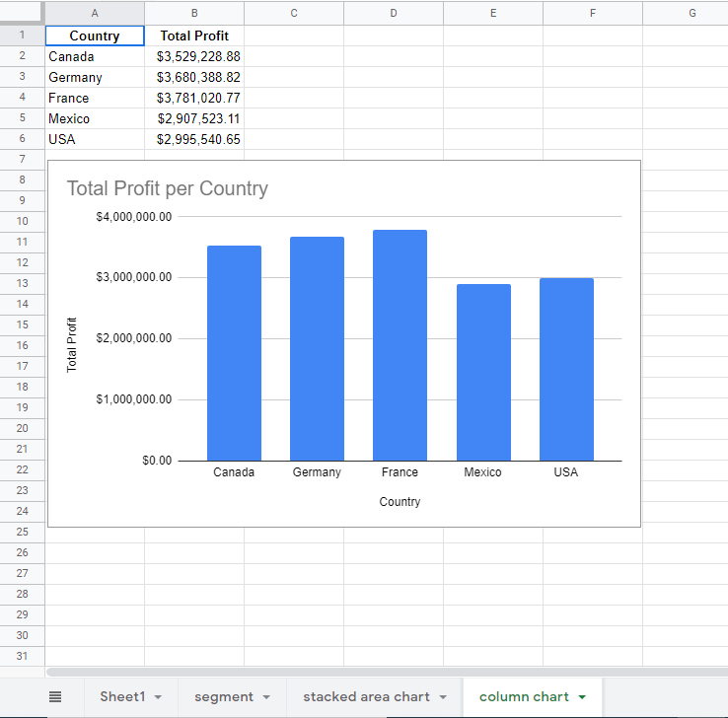Viewport: 728px width, 718px height.
Task: Select column F header
Action: pos(593,13)
